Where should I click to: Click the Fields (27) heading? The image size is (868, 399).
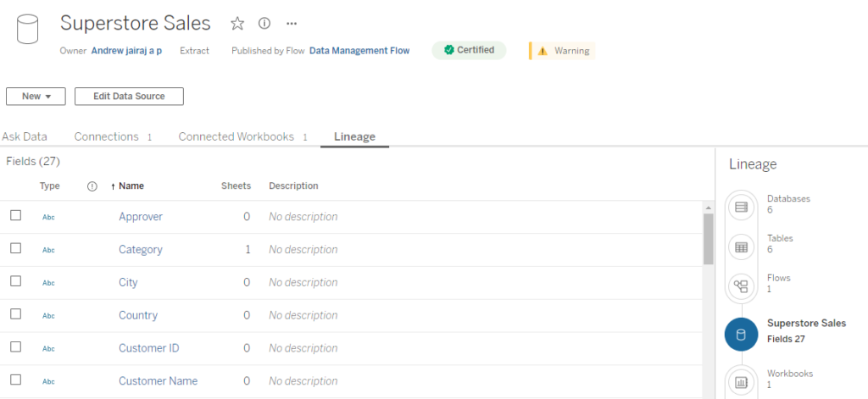[33, 162]
